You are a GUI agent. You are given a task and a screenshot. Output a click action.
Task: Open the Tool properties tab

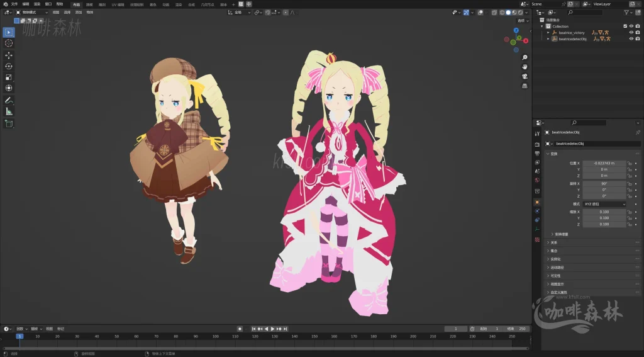(537, 133)
